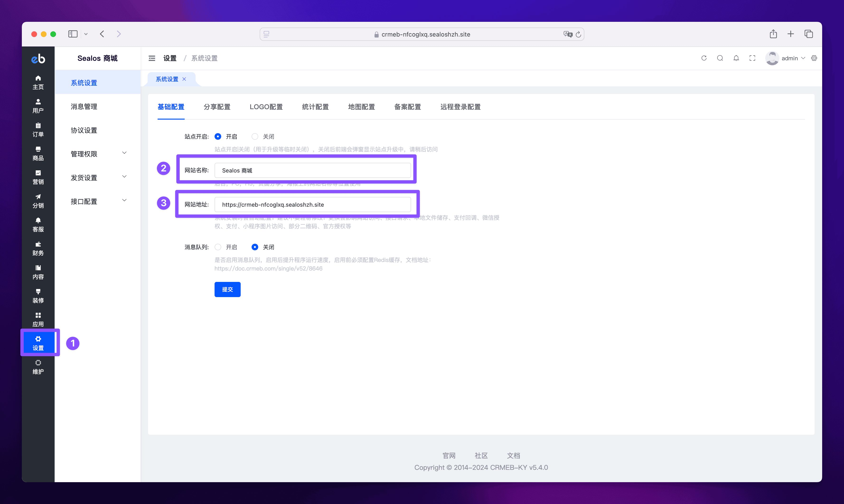Viewport: 844px width, 504px height.
Task: Open the 财务 finance section
Action: 38,249
